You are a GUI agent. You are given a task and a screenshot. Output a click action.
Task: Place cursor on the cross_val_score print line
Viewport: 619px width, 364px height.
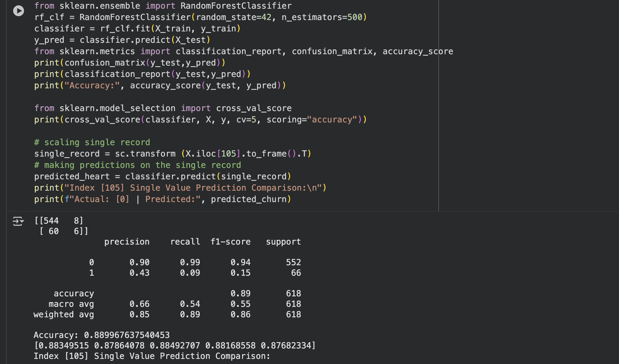200,119
